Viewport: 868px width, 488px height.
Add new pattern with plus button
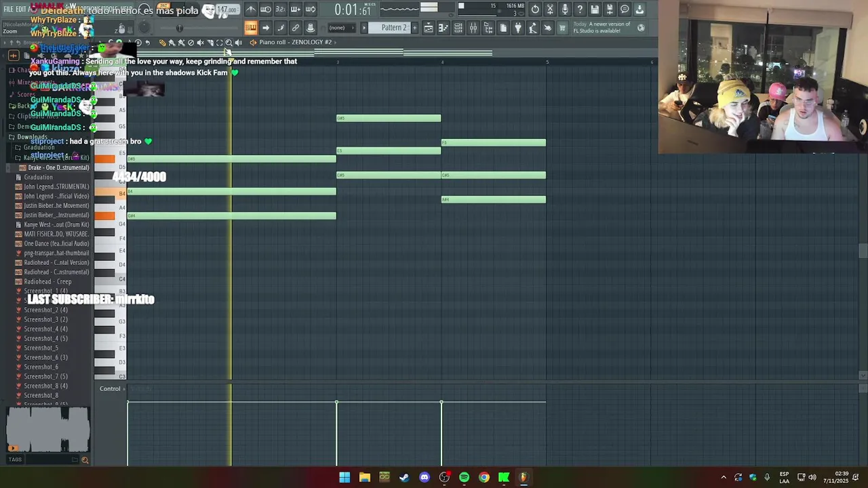[414, 28]
